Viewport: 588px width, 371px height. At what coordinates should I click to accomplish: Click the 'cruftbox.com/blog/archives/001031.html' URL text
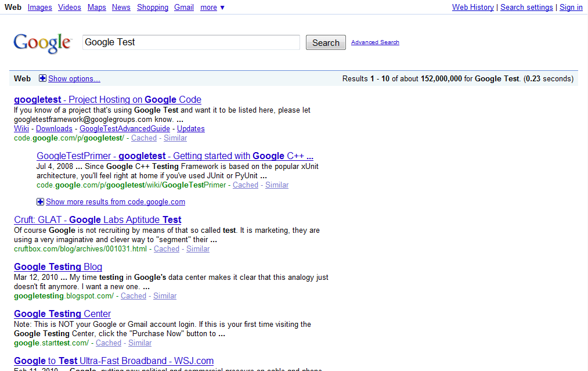coord(80,248)
